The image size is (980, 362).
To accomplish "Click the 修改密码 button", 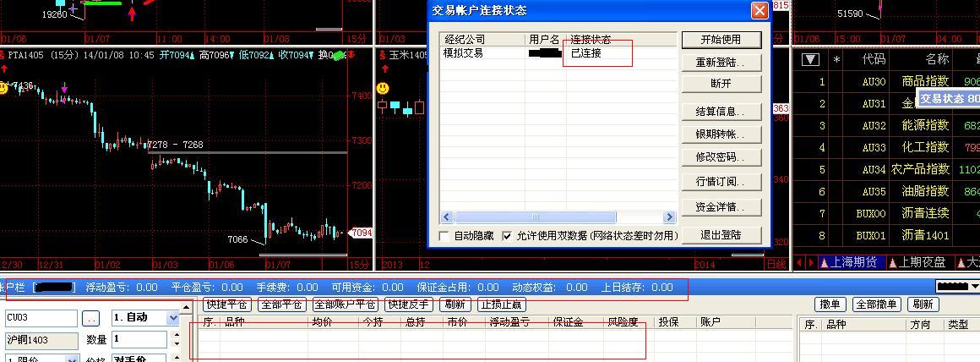I will pos(721,157).
